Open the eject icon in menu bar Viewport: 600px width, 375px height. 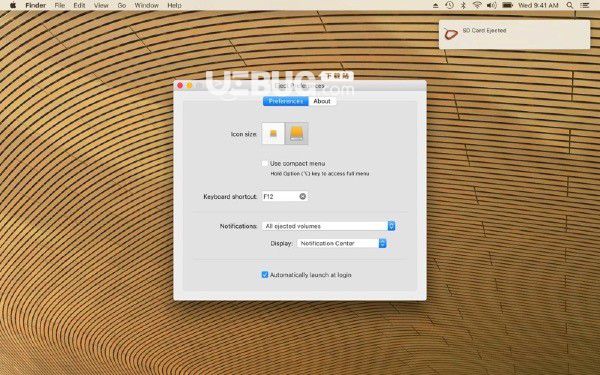click(x=435, y=5)
